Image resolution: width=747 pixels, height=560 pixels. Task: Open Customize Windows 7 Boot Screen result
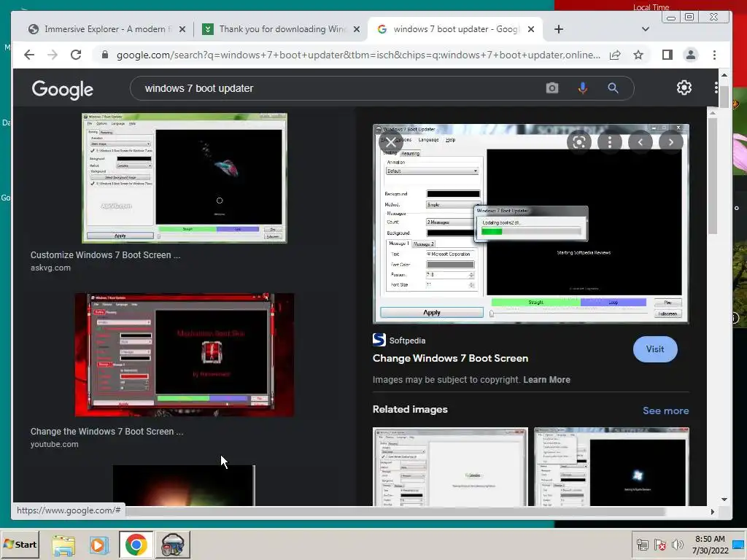(x=105, y=254)
